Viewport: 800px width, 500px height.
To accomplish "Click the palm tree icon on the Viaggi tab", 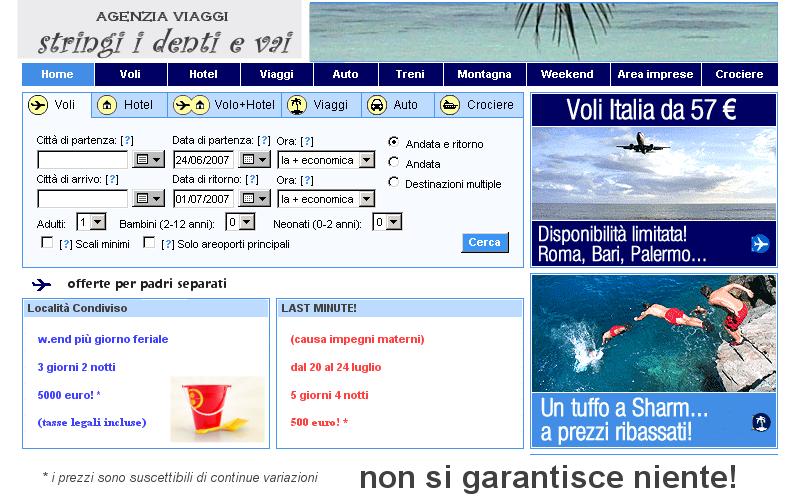I will (x=296, y=105).
